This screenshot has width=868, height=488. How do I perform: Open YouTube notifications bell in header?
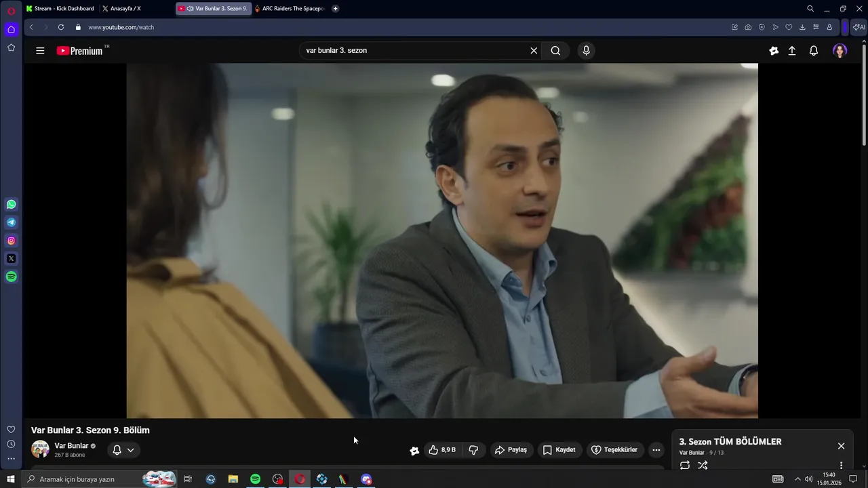pyautogui.click(x=814, y=51)
